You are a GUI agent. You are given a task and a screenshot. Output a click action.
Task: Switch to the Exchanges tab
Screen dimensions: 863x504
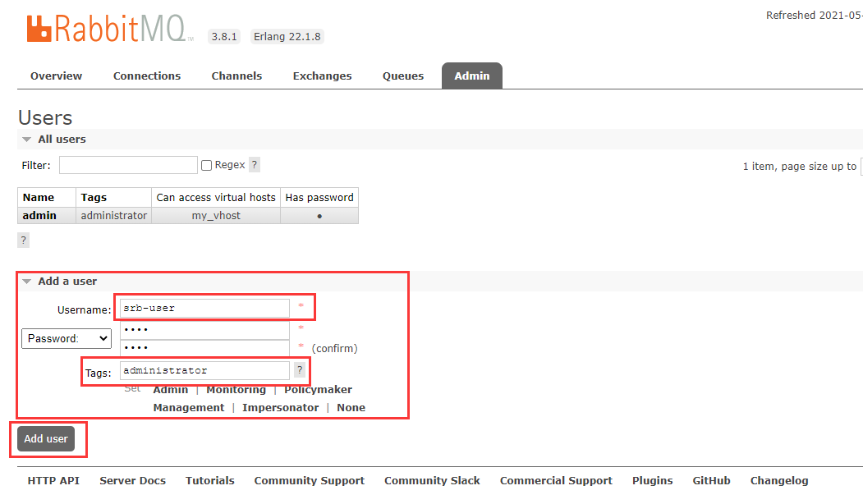[x=322, y=76]
